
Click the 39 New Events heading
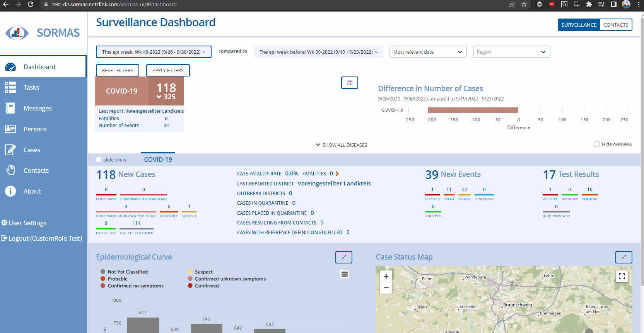pos(453,175)
